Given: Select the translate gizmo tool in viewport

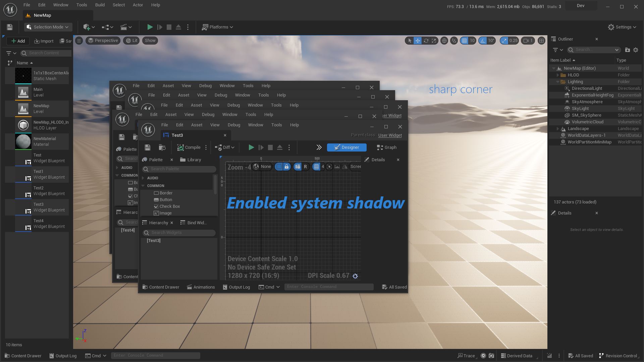Looking at the screenshot, I should 418,41.
